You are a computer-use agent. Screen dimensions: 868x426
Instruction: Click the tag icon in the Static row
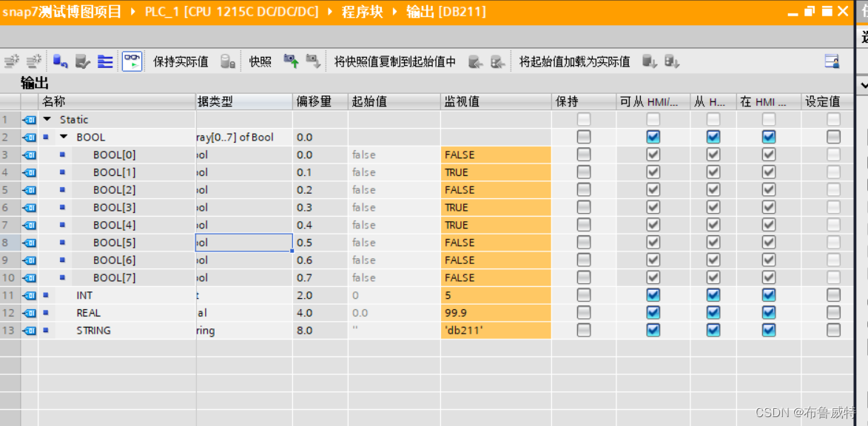[x=30, y=120]
